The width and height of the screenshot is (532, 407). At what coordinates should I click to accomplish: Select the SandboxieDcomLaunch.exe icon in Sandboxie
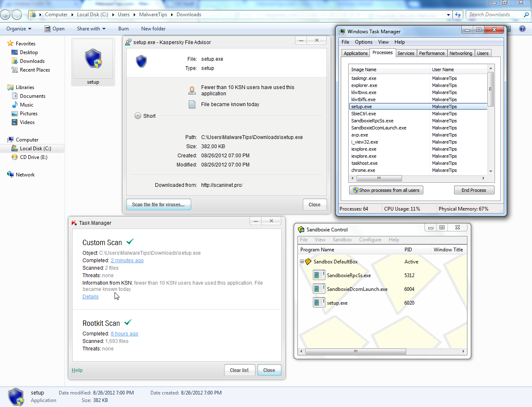[x=319, y=289]
